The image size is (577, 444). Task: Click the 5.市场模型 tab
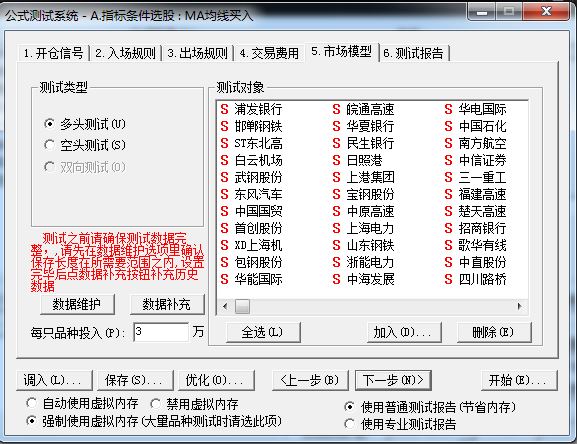(341, 51)
